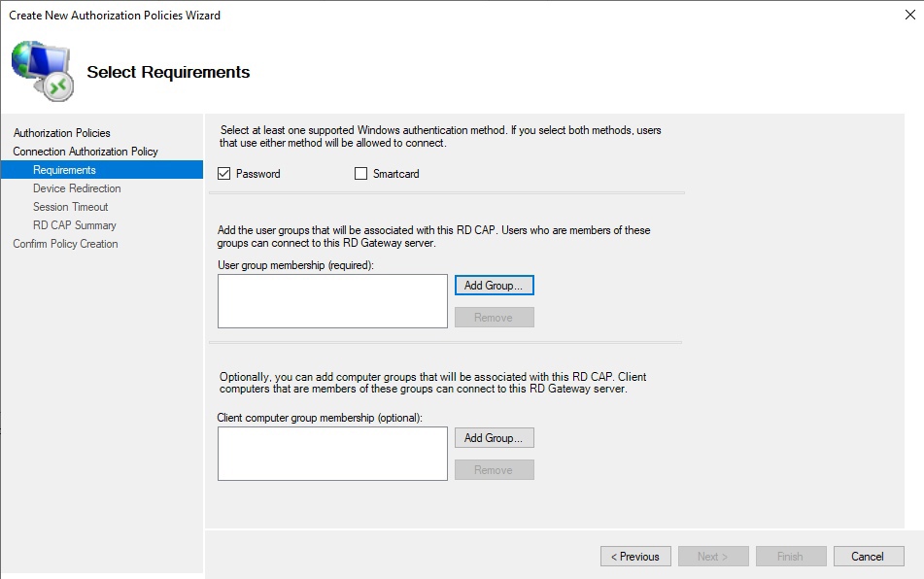924x579 pixels.
Task: Click the Next button
Action: coord(713,557)
